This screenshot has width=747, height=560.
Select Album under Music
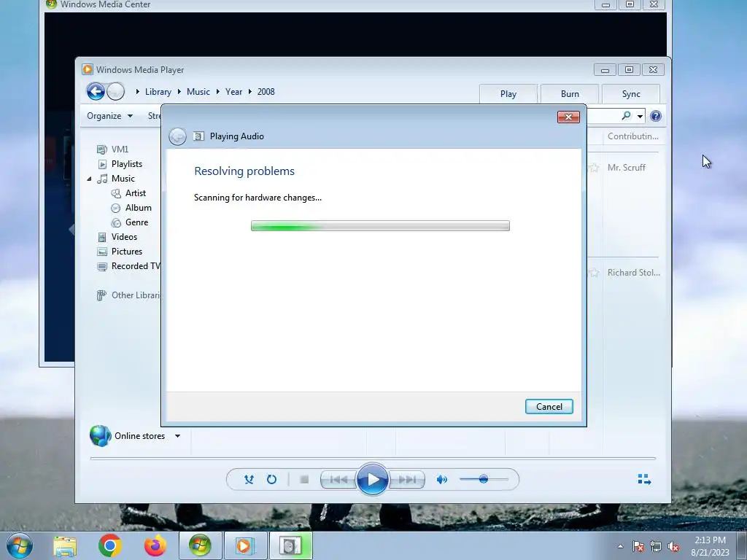138,208
